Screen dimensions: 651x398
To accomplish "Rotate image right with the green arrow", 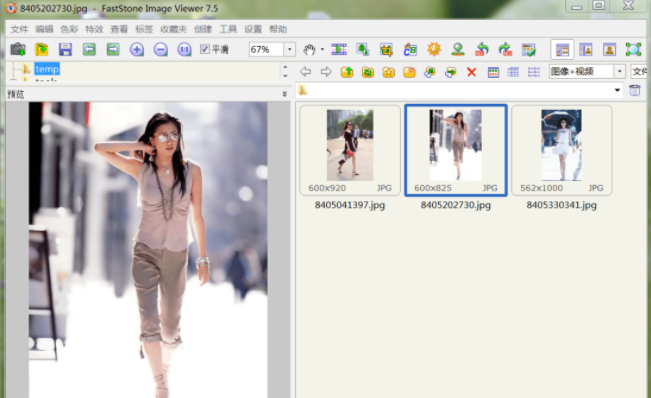I will click(x=505, y=49).
